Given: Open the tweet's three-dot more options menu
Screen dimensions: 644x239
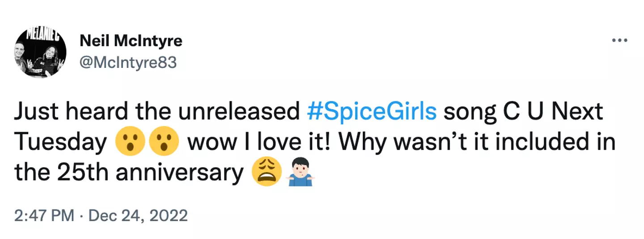Looking at the screenshot, I should coord(620,41).
